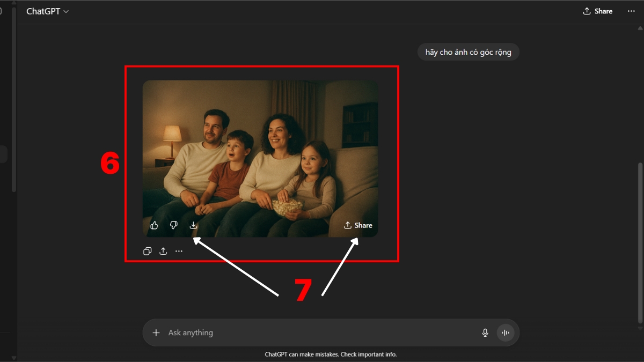The image size is (644, 362).
Task: Like the generated image with thumbs up
Action: pyautogui.click(x=154, y=225)
